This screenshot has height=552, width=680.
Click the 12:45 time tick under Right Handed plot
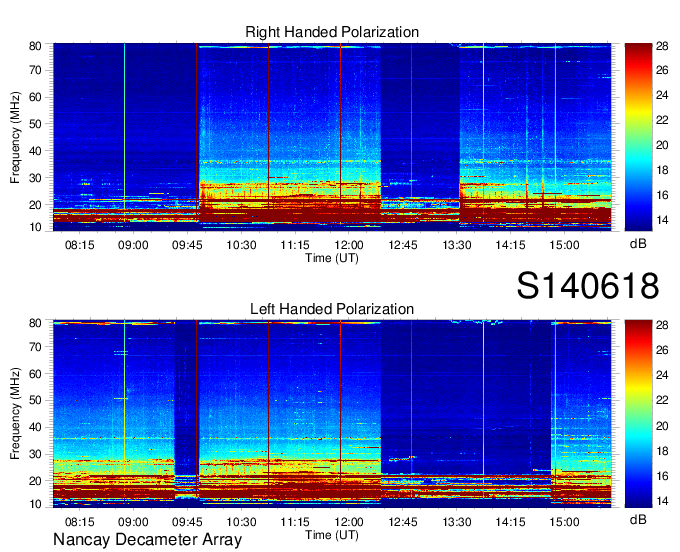(x=402, y=245)
